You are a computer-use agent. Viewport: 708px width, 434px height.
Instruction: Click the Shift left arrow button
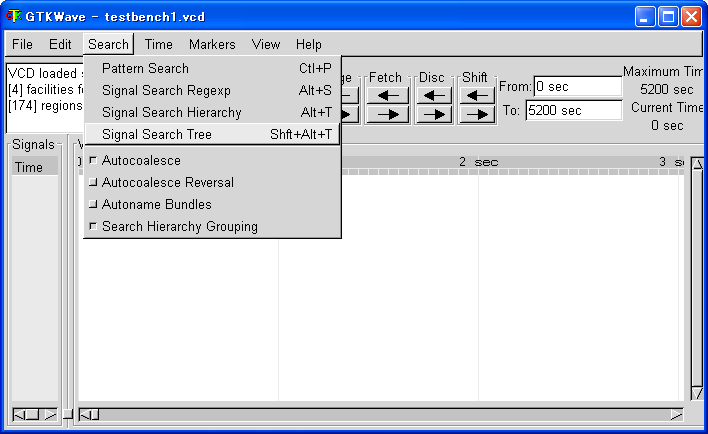(477, 95)
